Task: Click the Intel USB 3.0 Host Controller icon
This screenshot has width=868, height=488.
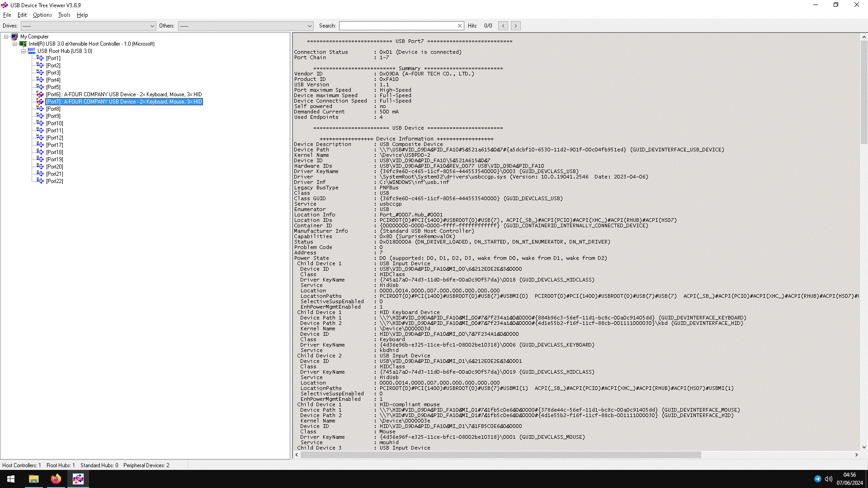Action: [23, 44]
